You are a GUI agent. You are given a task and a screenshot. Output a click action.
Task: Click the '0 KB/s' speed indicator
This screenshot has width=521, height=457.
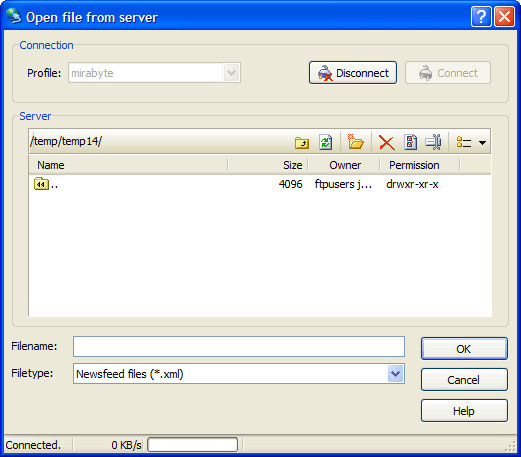[126, 445]
